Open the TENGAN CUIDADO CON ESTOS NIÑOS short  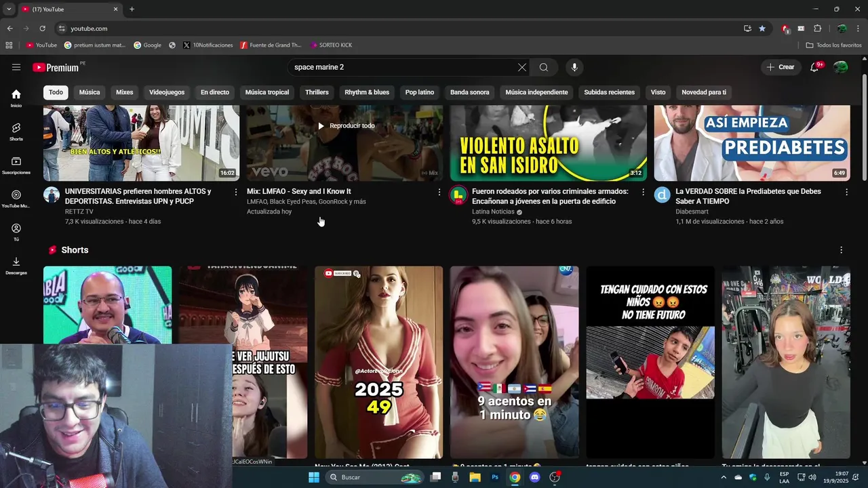point(650,363)
